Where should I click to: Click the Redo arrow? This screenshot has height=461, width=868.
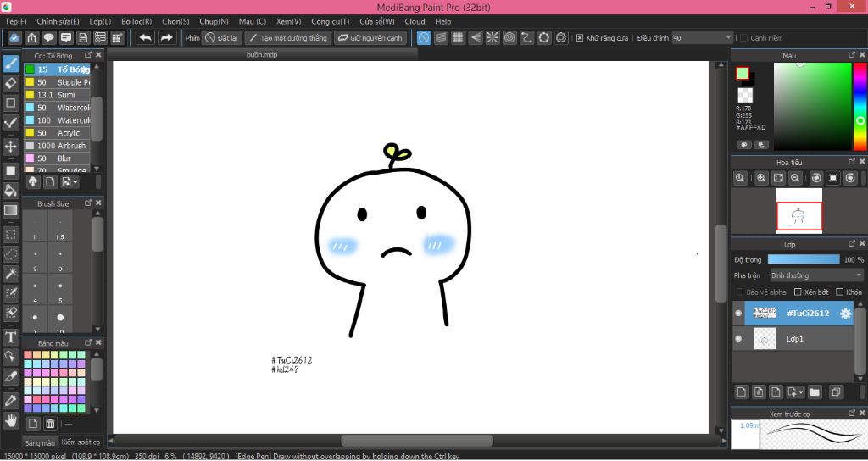[x=166, y=37]
